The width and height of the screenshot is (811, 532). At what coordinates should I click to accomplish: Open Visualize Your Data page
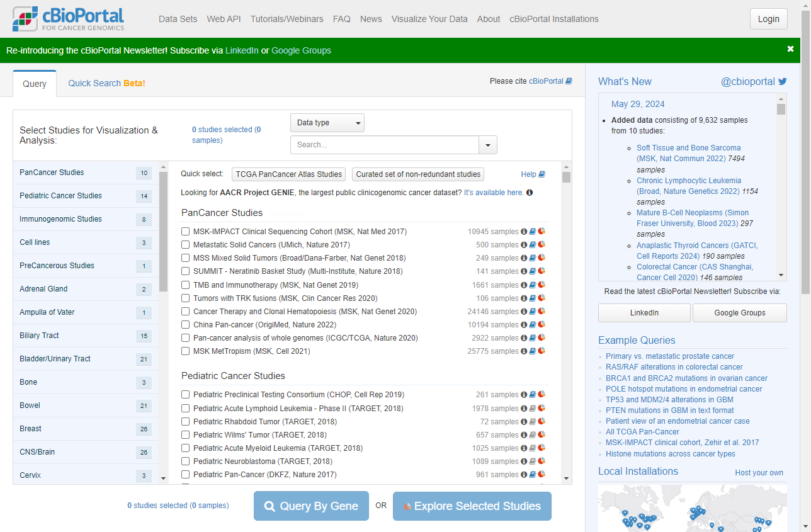click(429, 19)
